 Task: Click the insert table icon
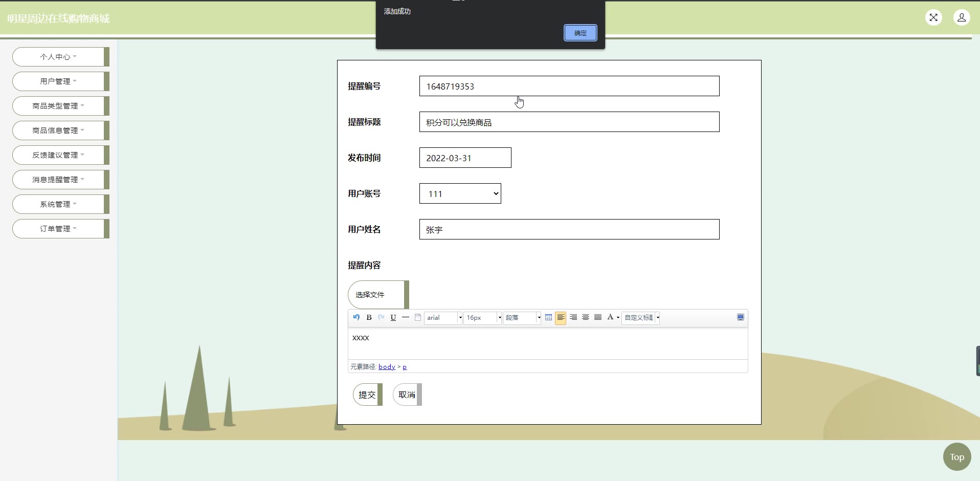548,317
